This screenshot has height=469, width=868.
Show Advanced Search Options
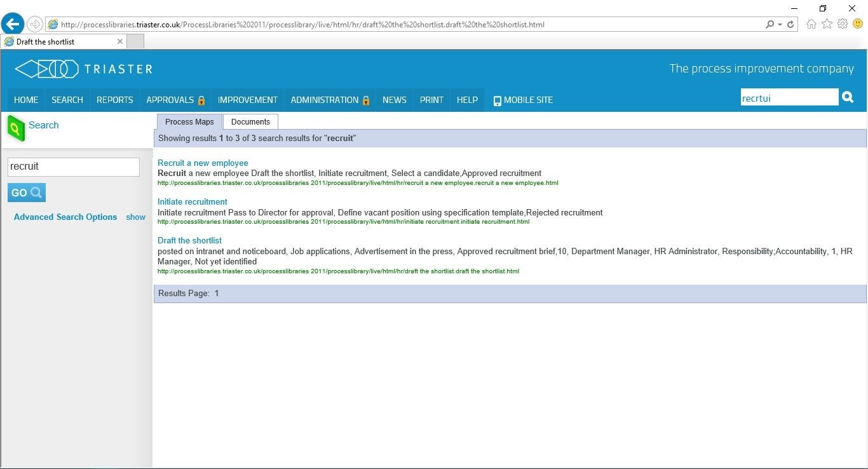pyautogui.click(x=135, y=217)
